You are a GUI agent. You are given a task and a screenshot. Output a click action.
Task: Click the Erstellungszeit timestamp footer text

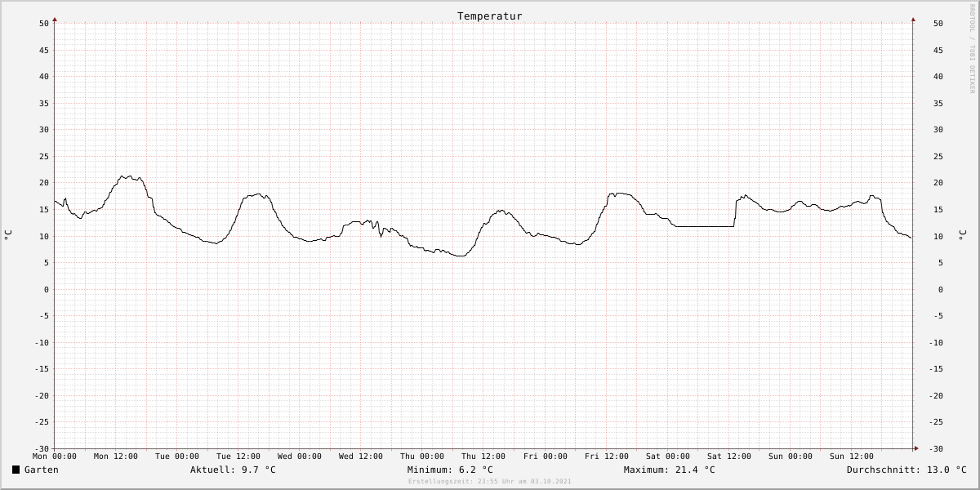(x=490, y=482)
